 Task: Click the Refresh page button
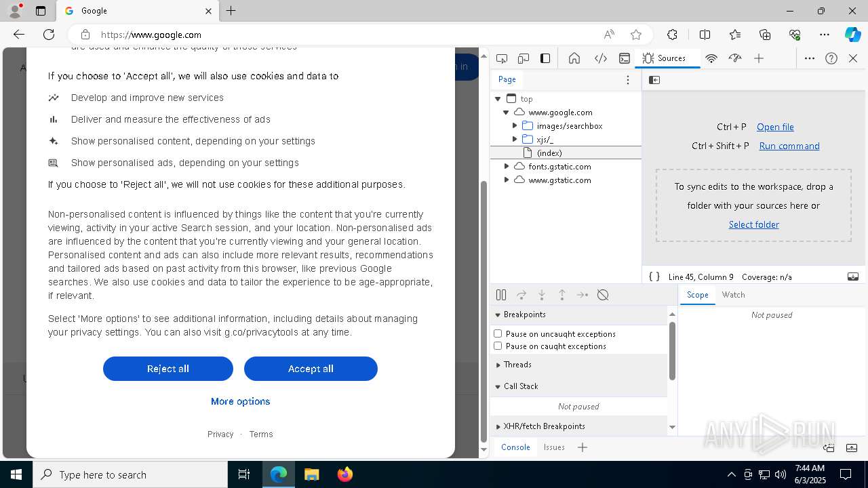click(x=49, y=35)
